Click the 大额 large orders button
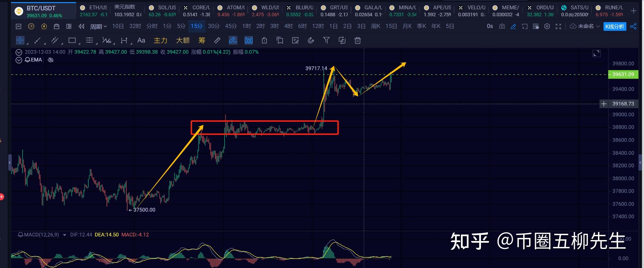 (183, 40)
